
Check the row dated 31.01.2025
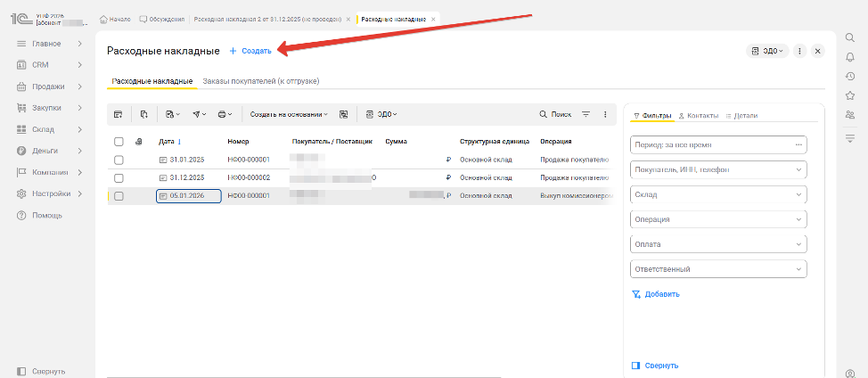[x=119, y=160]
